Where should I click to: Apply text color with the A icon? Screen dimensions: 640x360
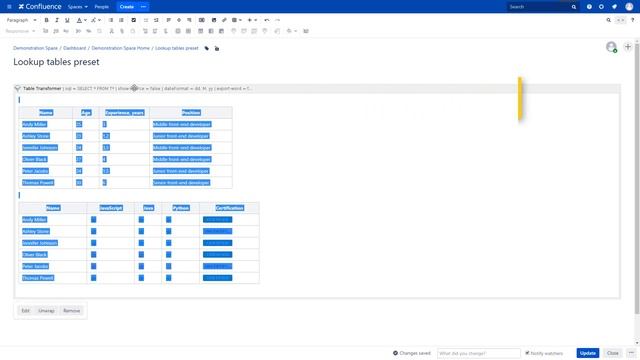(79, 20)
